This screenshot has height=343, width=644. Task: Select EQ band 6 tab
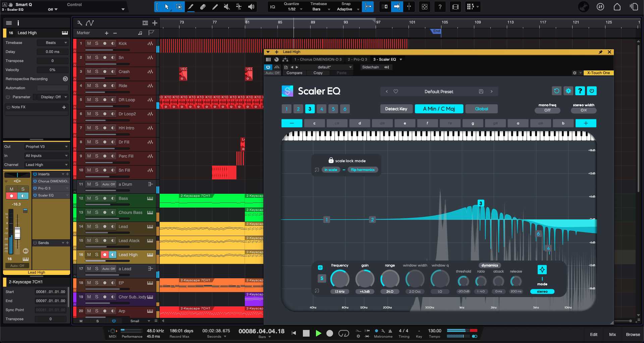[345, 109]
